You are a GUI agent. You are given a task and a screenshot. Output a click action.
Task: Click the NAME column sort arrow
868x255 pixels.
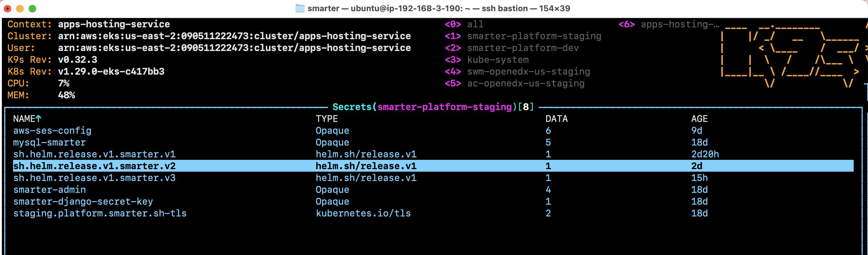point(38,118)
